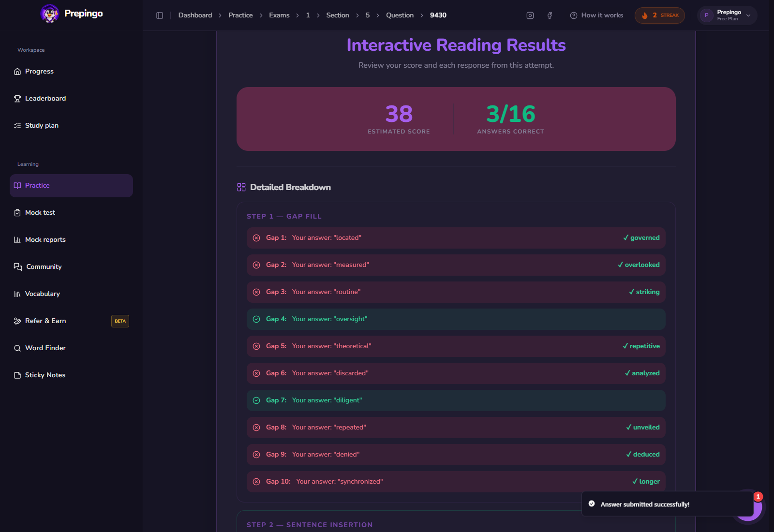Navigate to Exams breadcrumb

279,15
